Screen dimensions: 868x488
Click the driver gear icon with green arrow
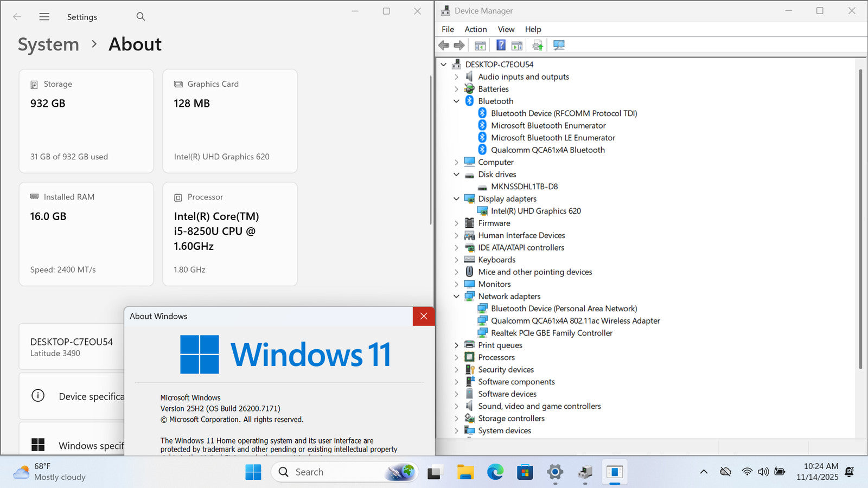(x=537, y=46)
